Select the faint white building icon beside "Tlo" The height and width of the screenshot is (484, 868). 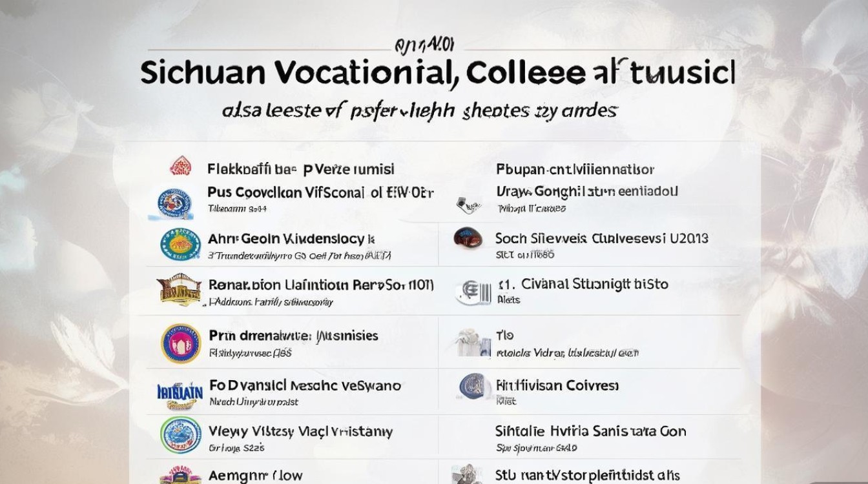click(469, 343)
